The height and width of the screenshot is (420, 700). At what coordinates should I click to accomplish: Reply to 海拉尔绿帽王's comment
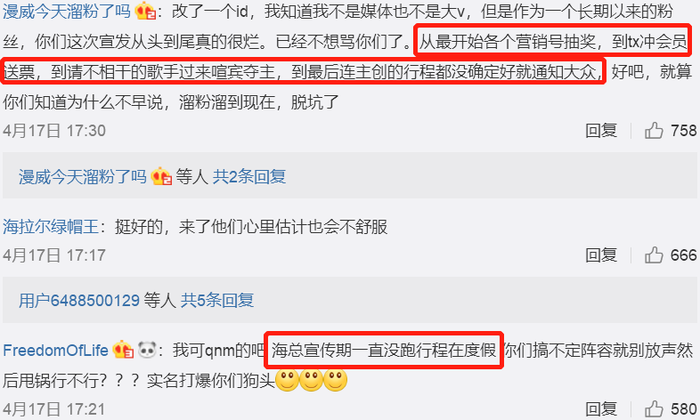(x=601, y=255)
